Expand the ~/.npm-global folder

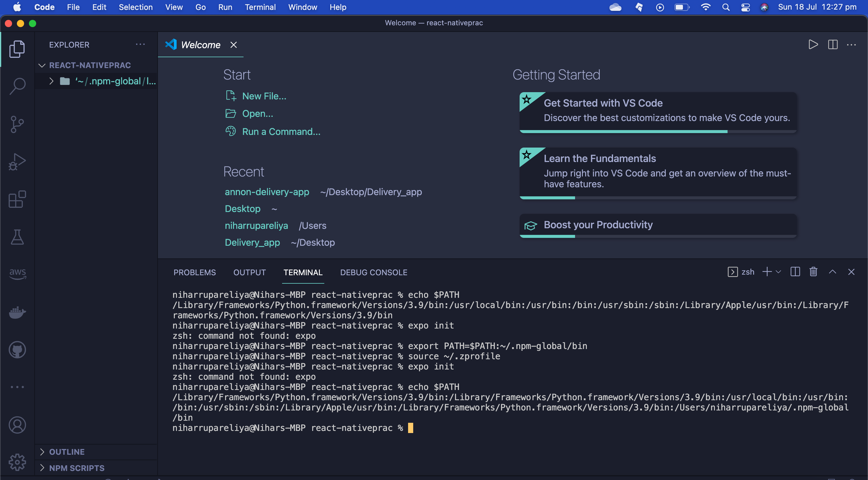tap(96, 81)
